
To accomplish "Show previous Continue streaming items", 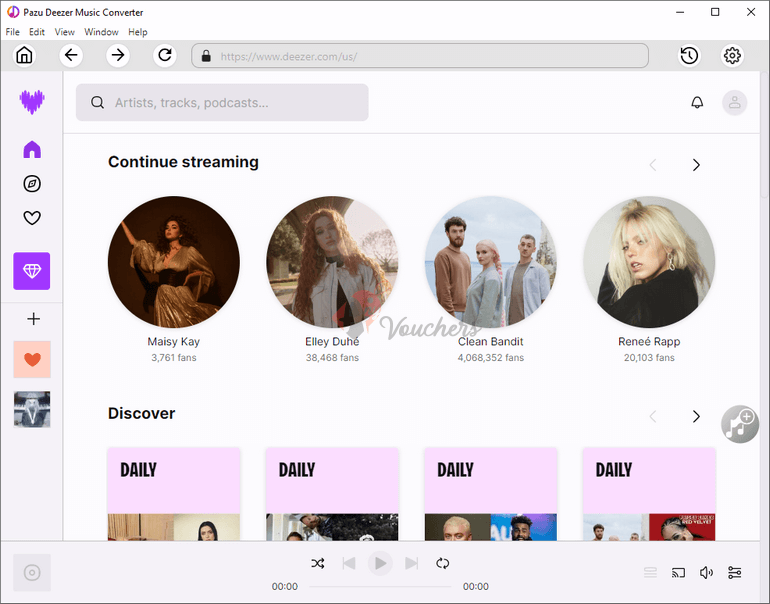I will tap(653, 165).
